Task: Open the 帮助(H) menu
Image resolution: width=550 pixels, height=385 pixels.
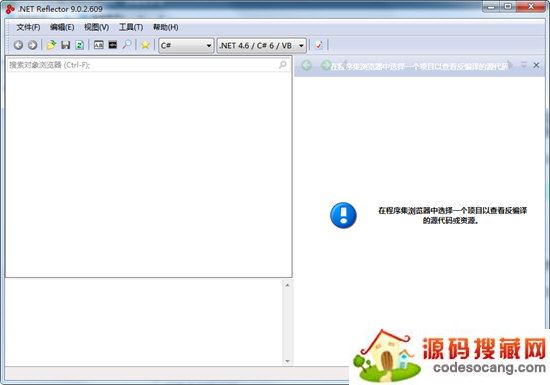Action: (x=166, y=27)
